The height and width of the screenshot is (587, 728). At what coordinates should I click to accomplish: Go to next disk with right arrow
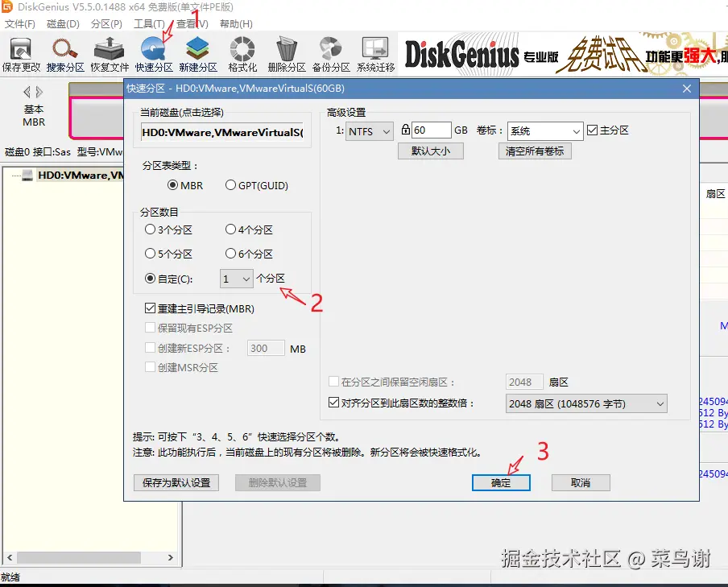[x=39, y=92]
